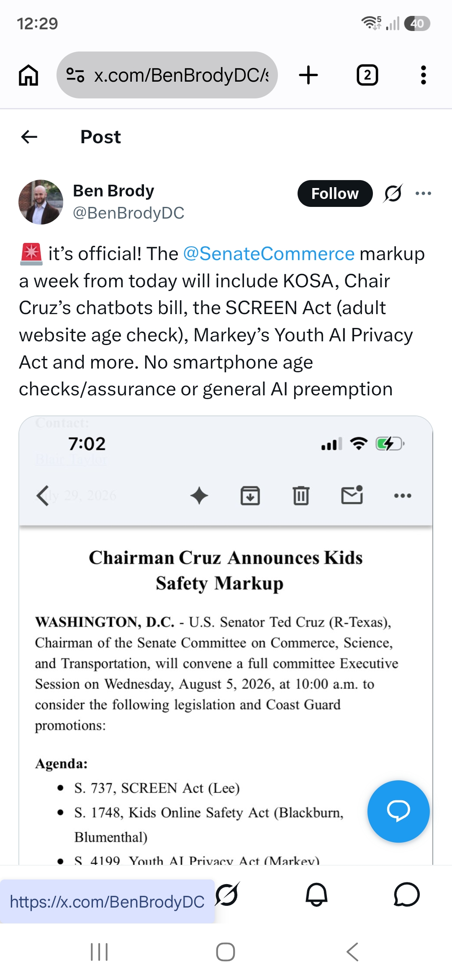Open the tab switcher showing 2 tabs
Viewport: 452px width, 980px height.
coord(367,75)
